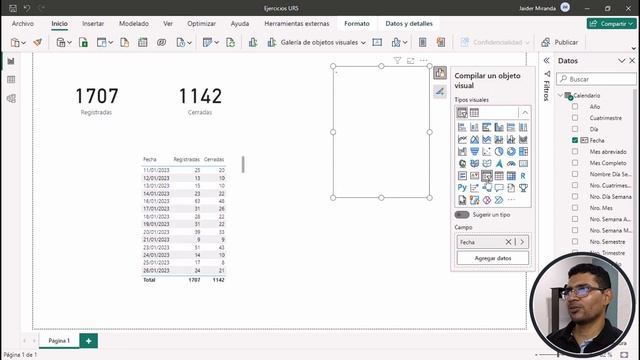Switch to the Datos y detalles tab
The width and height of the screenshot is (640, 360).
[x=409, y=24]
